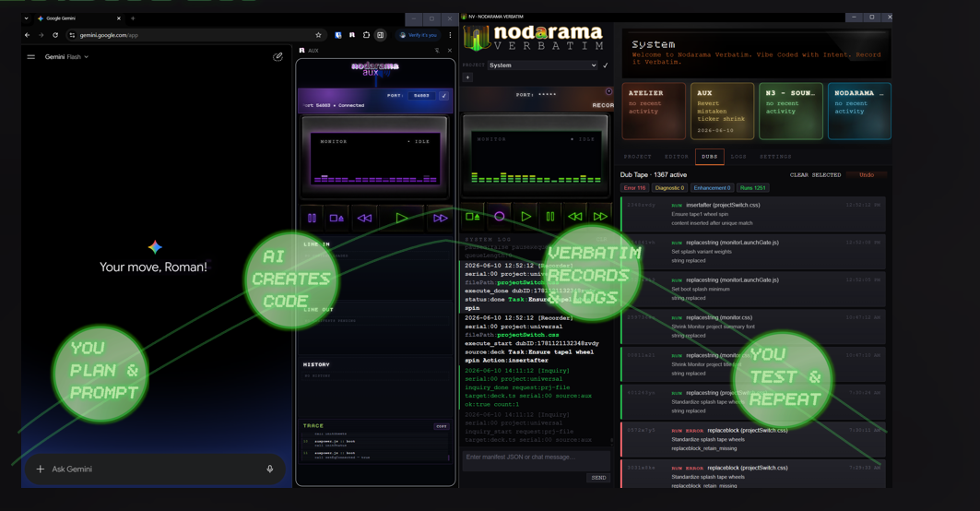The height and width of the screenshot is (511, 980).
Task: Click the green stop/eject button in Verbatim
Action: tap(473, 217)
